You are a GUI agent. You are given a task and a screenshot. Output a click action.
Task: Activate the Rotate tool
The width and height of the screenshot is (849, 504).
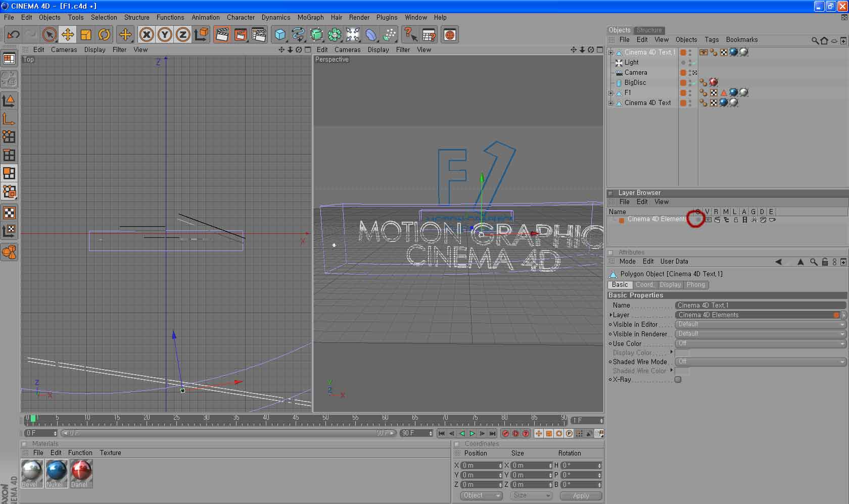tap(104, 35)
